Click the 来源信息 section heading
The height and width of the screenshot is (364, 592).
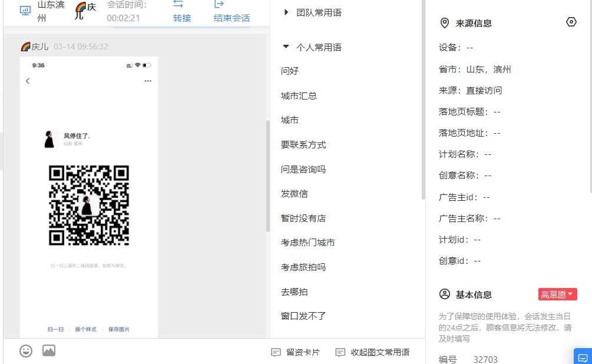(x=474, y=24)
